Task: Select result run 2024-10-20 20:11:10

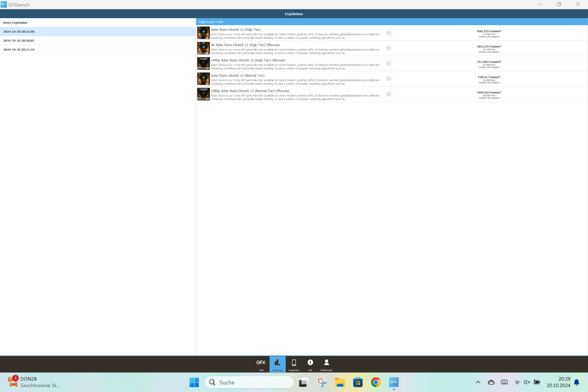Action: click(98, 50)
